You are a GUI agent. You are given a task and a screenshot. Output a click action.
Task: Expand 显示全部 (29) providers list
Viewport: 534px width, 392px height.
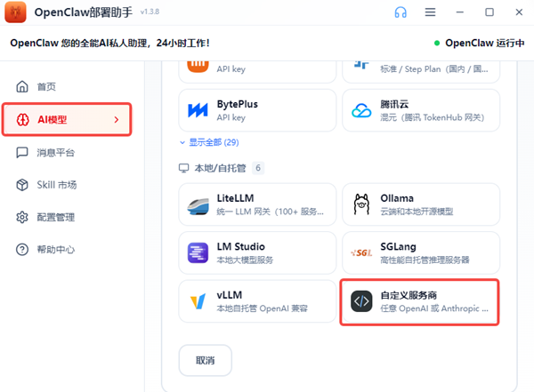[x=209, y=142]
